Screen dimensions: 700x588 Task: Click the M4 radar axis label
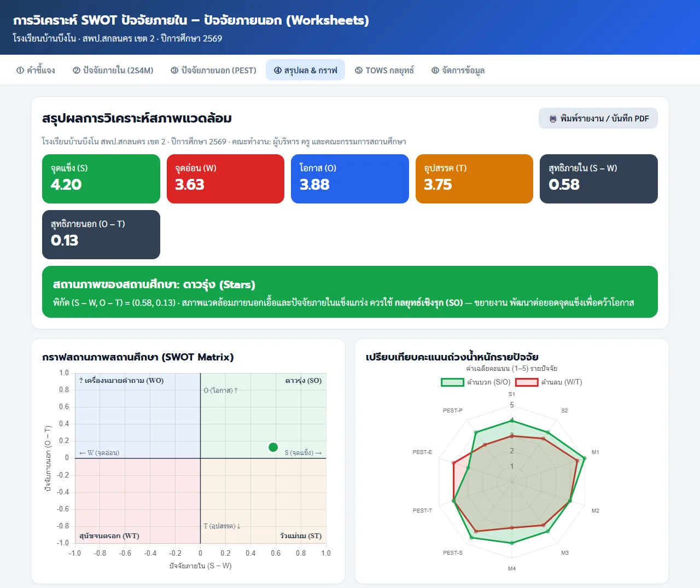pos(512,569)
